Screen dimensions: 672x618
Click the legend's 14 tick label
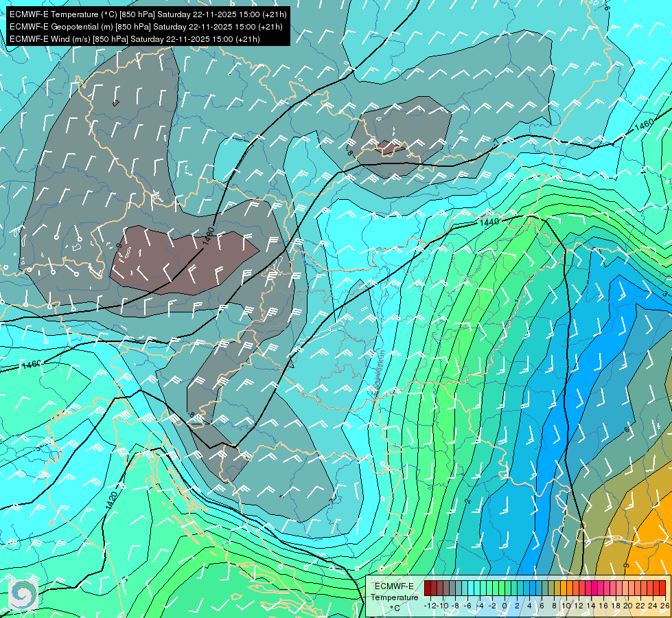[x=591, y=606]
